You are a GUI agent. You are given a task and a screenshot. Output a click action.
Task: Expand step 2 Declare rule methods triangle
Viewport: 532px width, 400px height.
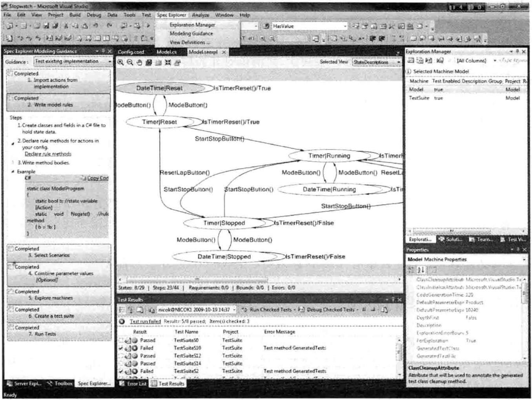(x=13, y=144)
